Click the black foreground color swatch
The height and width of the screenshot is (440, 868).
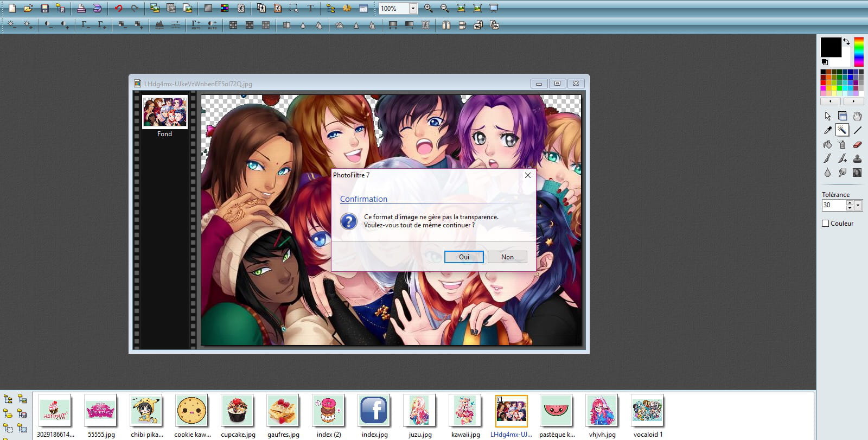831,47
